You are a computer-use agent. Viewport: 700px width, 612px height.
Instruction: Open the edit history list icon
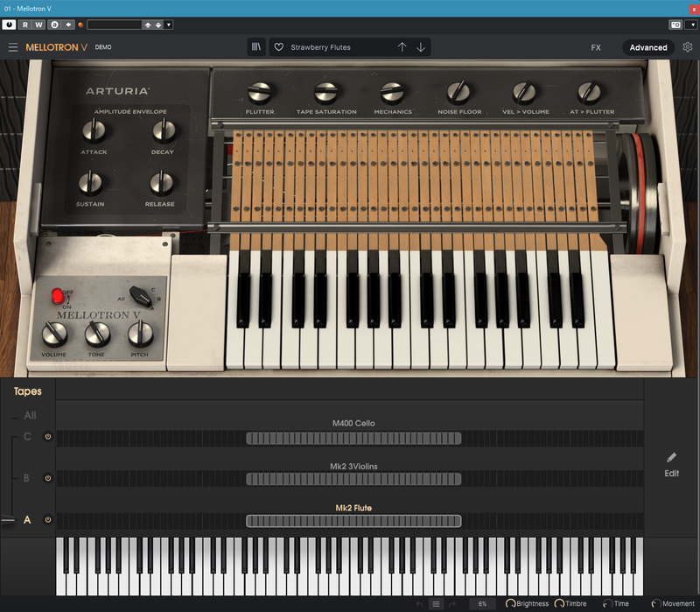[x=436, y=604]
